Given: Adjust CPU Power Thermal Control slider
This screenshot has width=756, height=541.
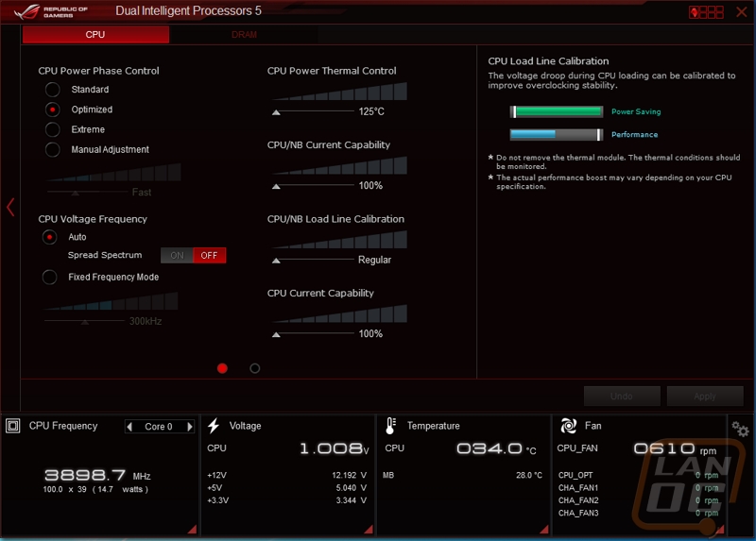Looking at the screenshot, I should pos(276,112).
